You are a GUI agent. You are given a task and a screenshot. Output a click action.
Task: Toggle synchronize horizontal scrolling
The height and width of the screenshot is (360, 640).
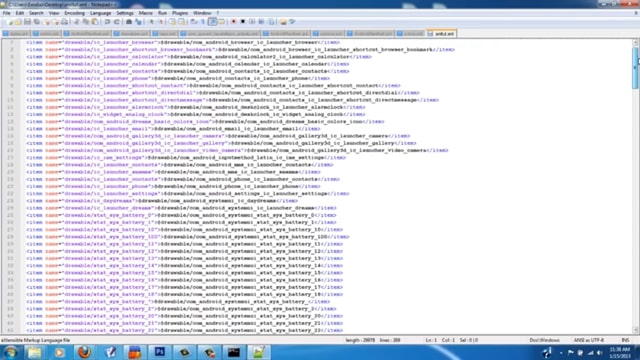[182, 22]
